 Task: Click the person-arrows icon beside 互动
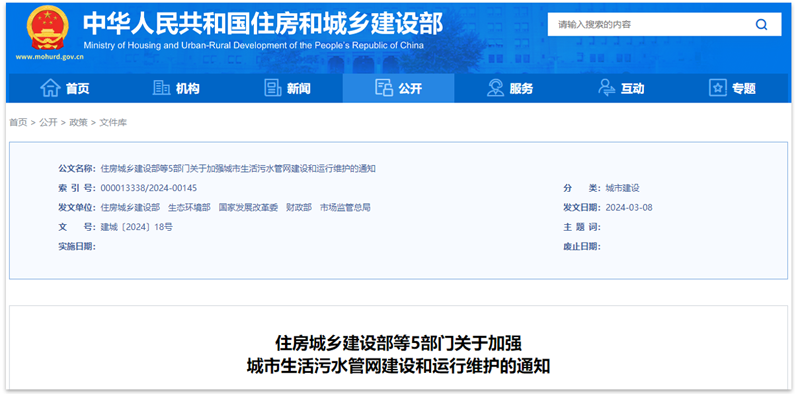tap(607, 88)
